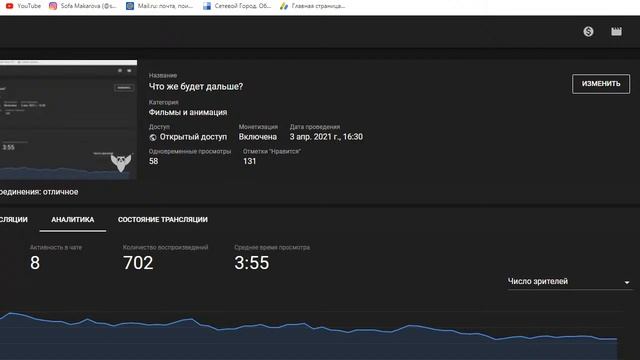The height and width of the screenshot is (360, 640).
Task: Click the clapperboard icon in header
Action: click(x=616, y=31)
